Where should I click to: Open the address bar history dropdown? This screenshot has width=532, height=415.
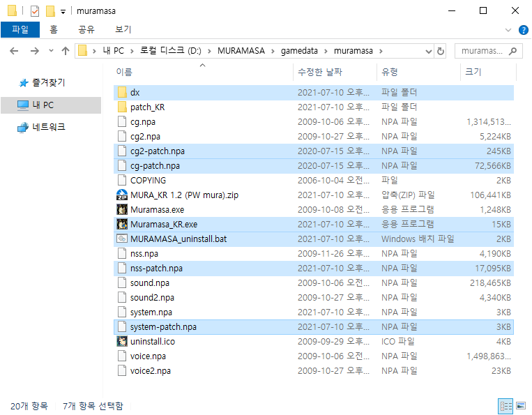[429, 51]
